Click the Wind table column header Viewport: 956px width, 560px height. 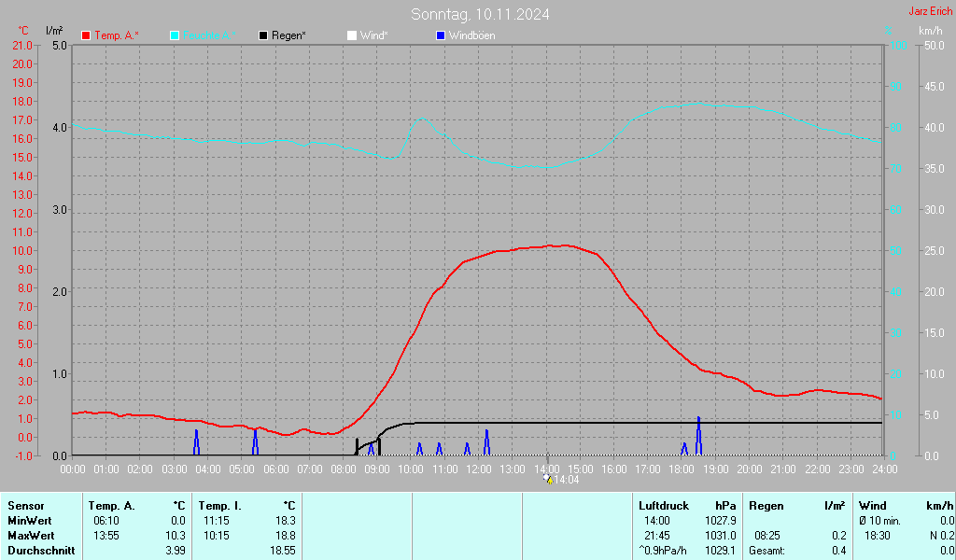tap(873, 505)
